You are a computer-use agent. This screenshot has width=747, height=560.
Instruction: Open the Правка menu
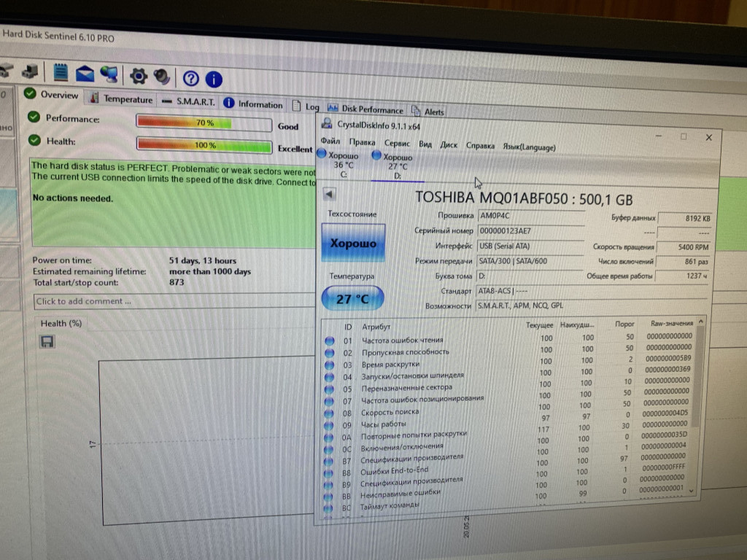(362, 142)
